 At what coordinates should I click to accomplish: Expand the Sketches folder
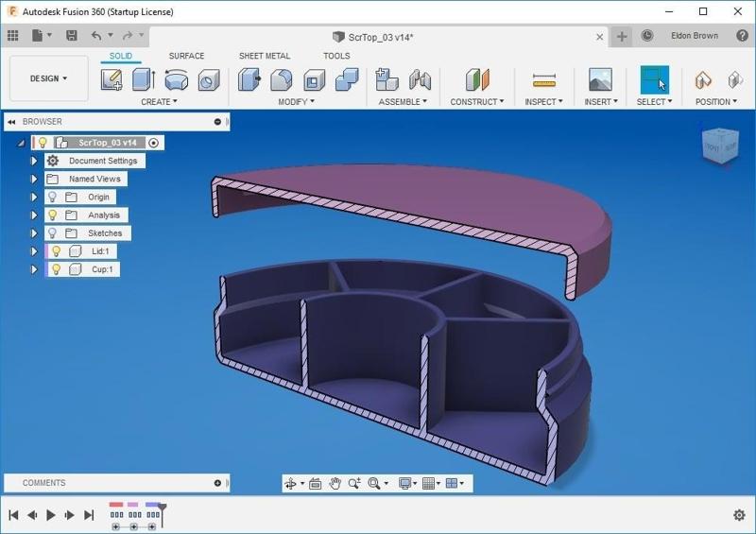pos(34,233)
